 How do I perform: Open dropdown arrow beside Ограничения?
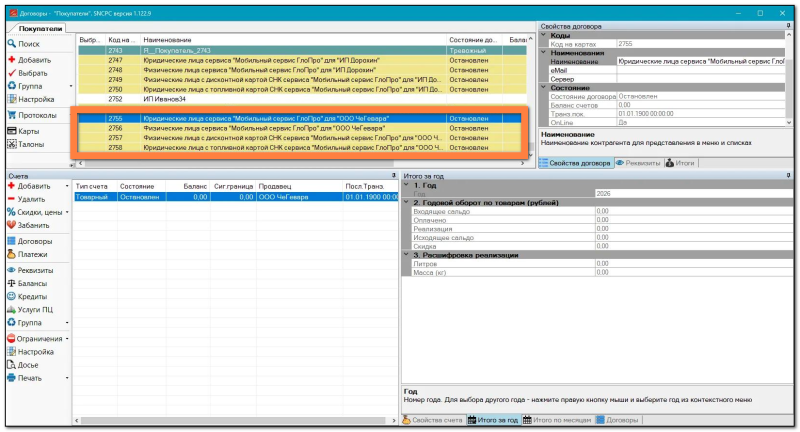[67, 339]
